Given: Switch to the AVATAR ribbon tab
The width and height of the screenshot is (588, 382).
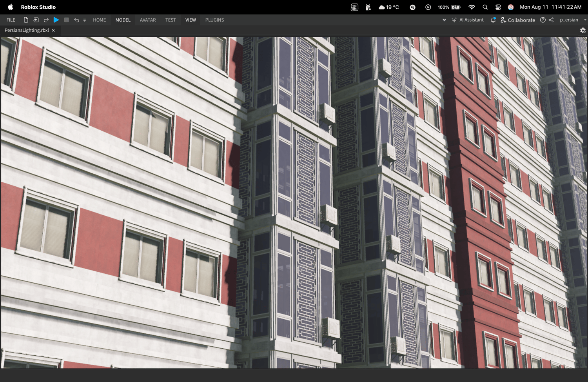Looking at the screenshot, I should (148, 20).
